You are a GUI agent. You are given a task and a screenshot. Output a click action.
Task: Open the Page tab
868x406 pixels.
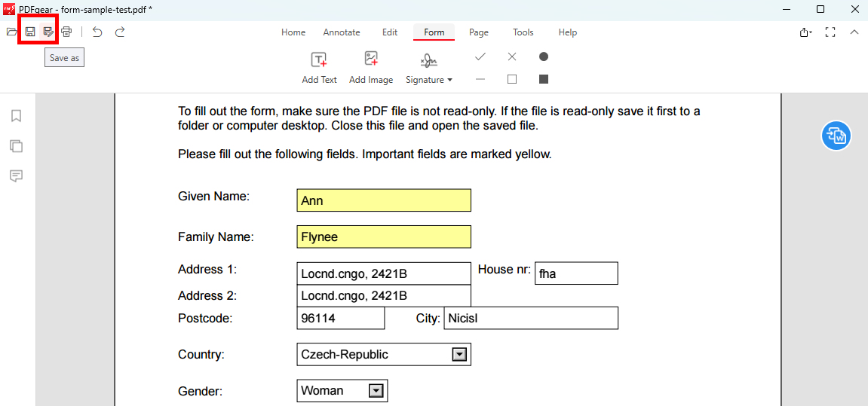click(x=479, y=32)
